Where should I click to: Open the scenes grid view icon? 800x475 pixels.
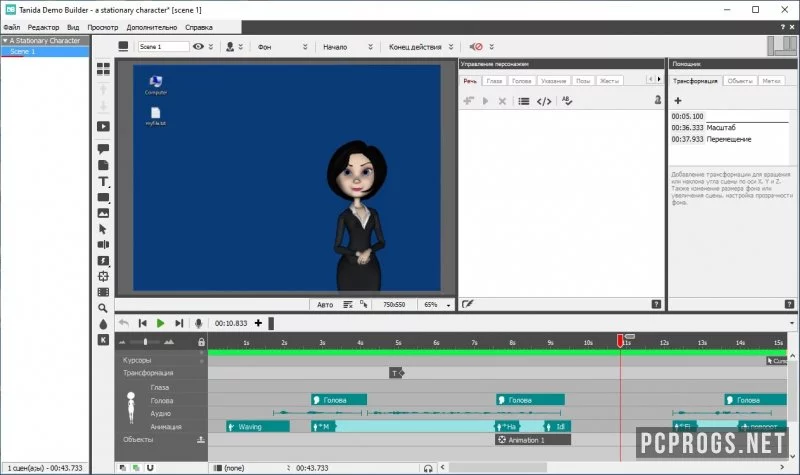tap(103, 68)
